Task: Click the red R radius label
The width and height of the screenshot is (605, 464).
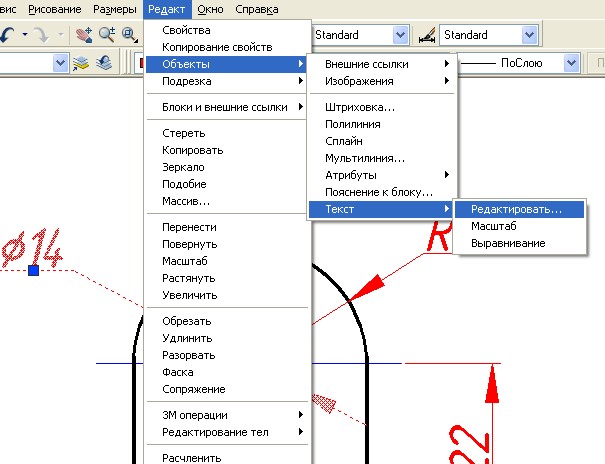Action: coord(439,235)
